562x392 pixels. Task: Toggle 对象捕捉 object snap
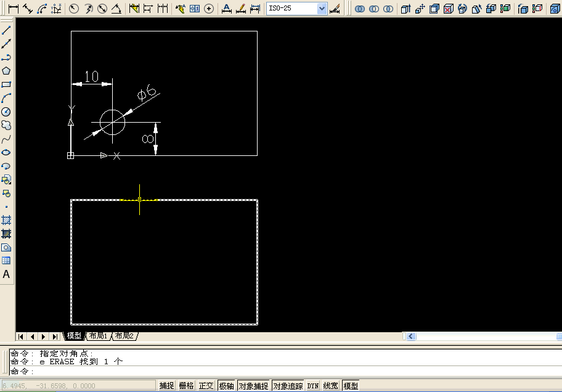[253, 386]
